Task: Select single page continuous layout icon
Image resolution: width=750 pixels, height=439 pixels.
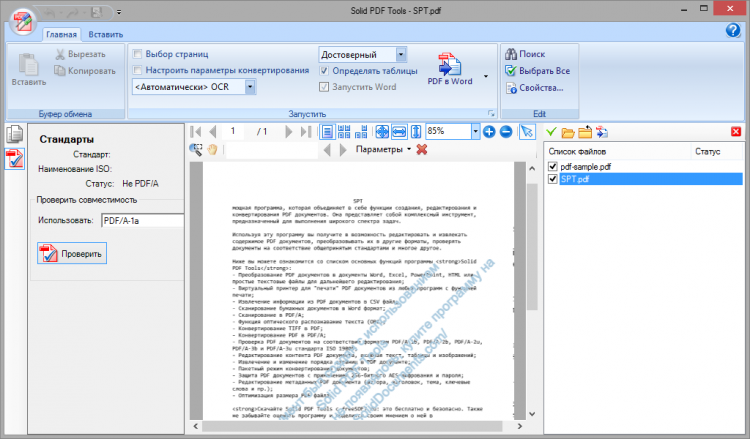Action: [327, 132]
